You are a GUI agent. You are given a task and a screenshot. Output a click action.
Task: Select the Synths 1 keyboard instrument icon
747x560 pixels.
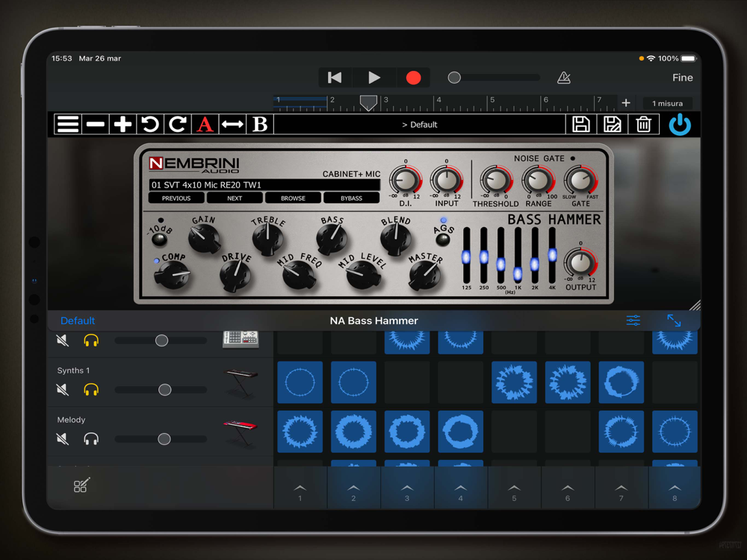pyautogui.click(x=241, y=382)
